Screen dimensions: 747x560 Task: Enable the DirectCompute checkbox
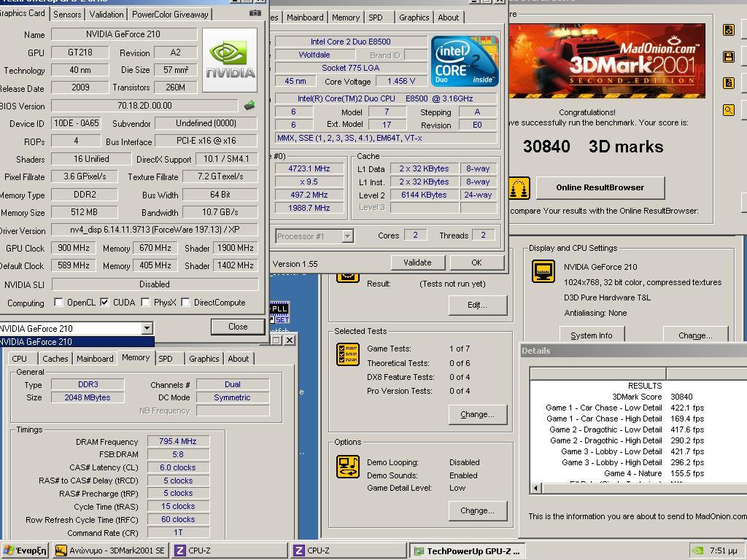[186, 303]
